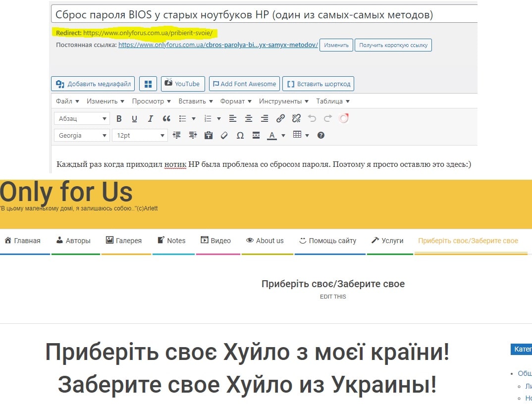Click the Добавить медиафайл button
The image size is (532, 407).
tap(94, 84)
